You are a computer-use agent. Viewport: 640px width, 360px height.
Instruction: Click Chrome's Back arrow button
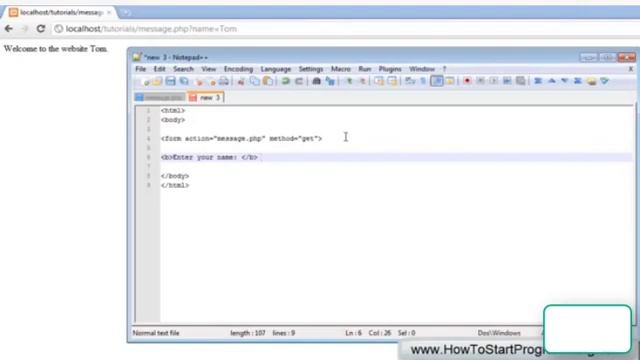[9, 29]
